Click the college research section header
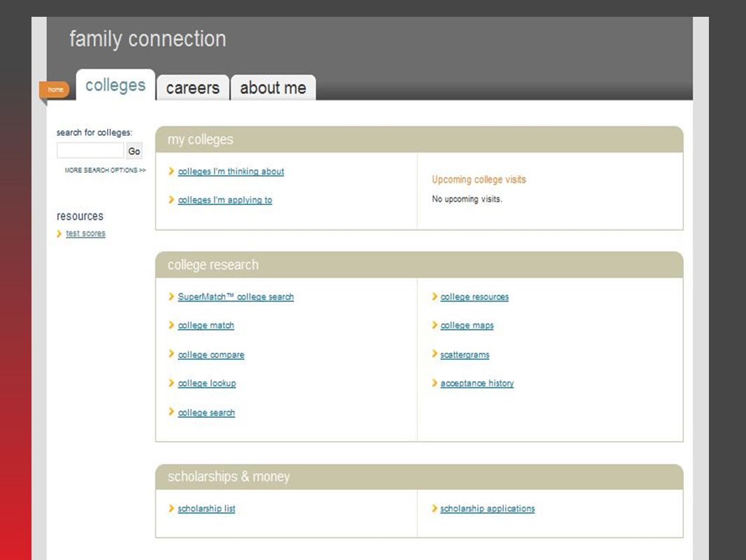 (419, 265)
